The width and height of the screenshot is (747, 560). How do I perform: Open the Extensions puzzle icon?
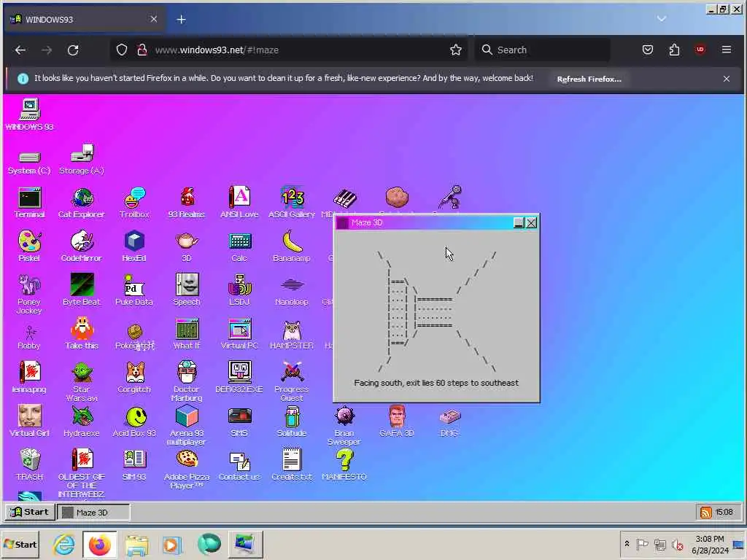[674, 50]
